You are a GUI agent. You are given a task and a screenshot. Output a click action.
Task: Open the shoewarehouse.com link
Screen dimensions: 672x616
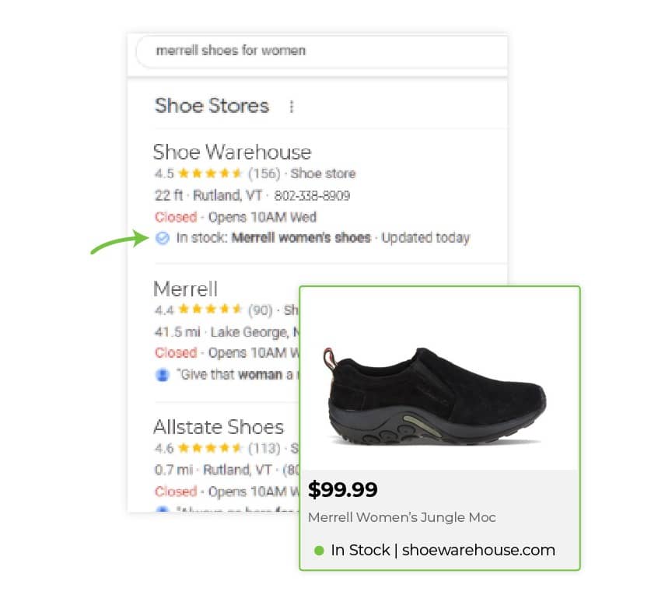coord(478,550)
